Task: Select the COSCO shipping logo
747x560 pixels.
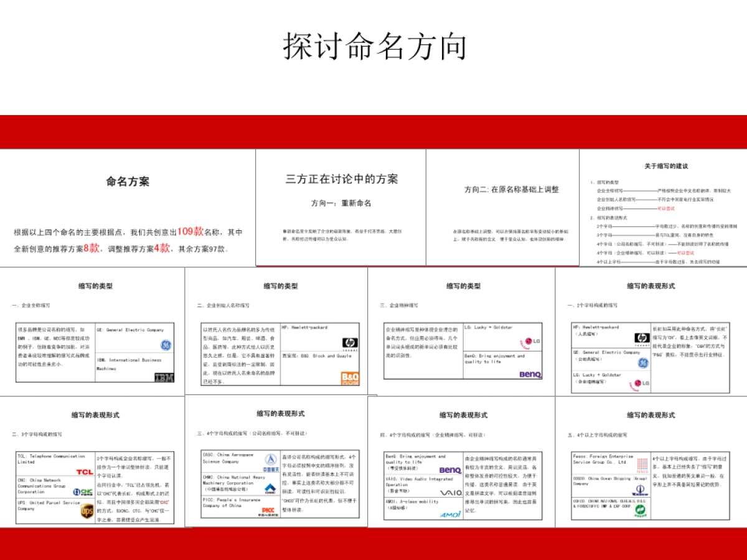Action: (x=639, y=490)
